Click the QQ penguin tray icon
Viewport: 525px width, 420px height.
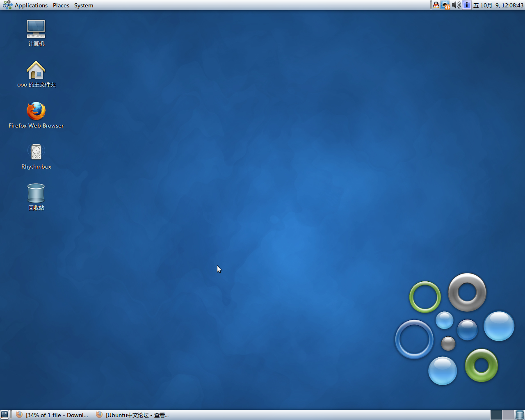click(x=436, y=5)
